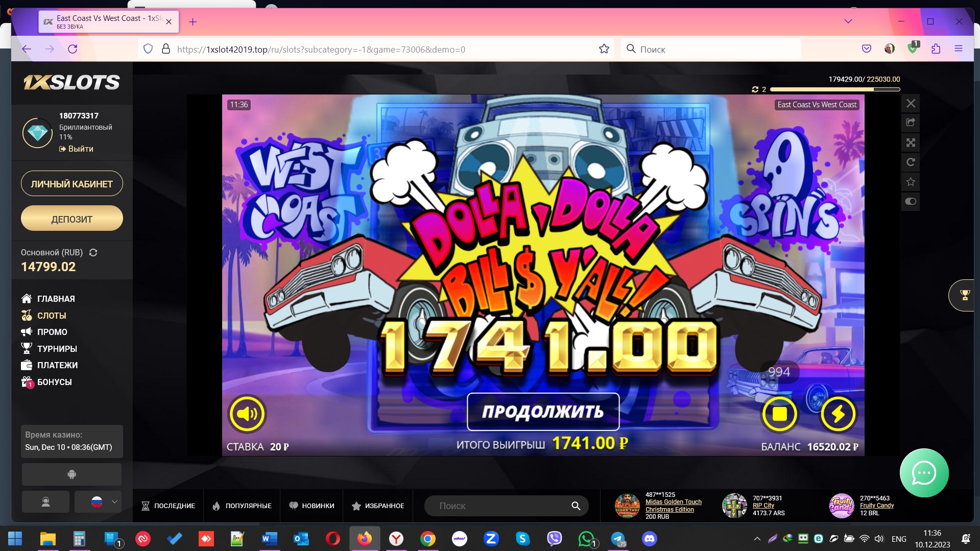Viewport: 980px width, 551px height.
Task: Expand game to fullscreen icon
Action: click(911, 143)
